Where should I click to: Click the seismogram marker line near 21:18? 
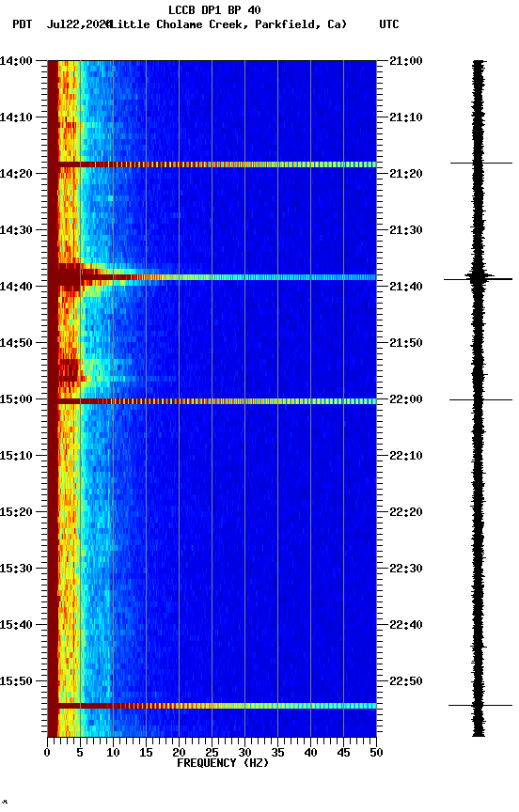[481, 164]
